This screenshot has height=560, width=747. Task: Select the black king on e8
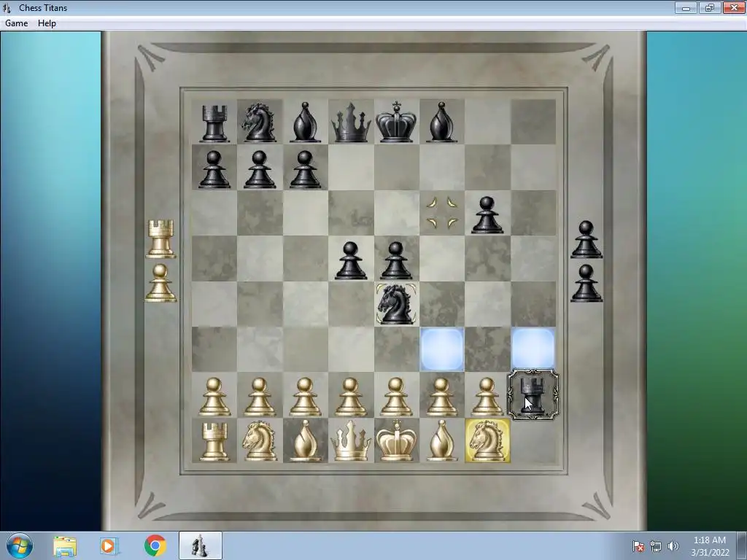[x=396, y=122]
